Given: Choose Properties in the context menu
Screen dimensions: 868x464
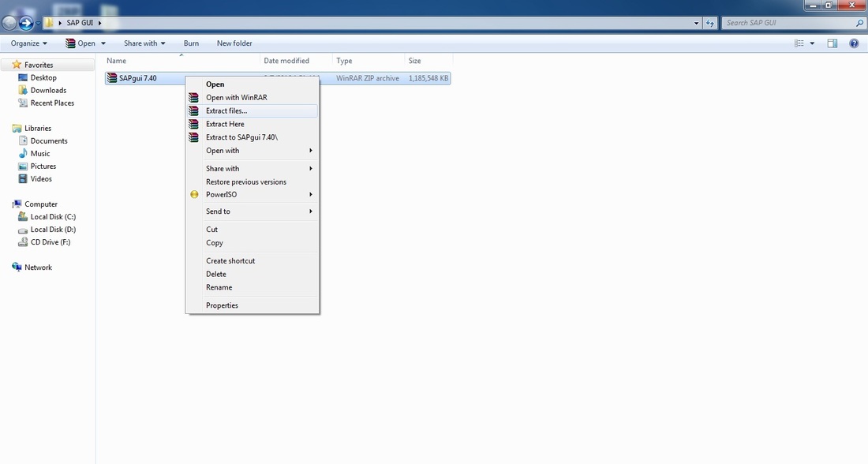Looking at the screenshot, I should point(253,305).
